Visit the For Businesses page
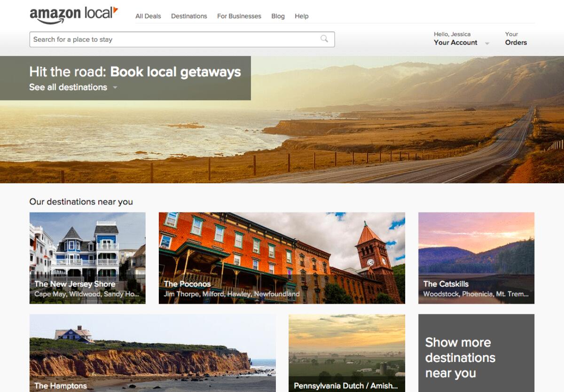This screenshot has width=564, height=392. (239, 16)
